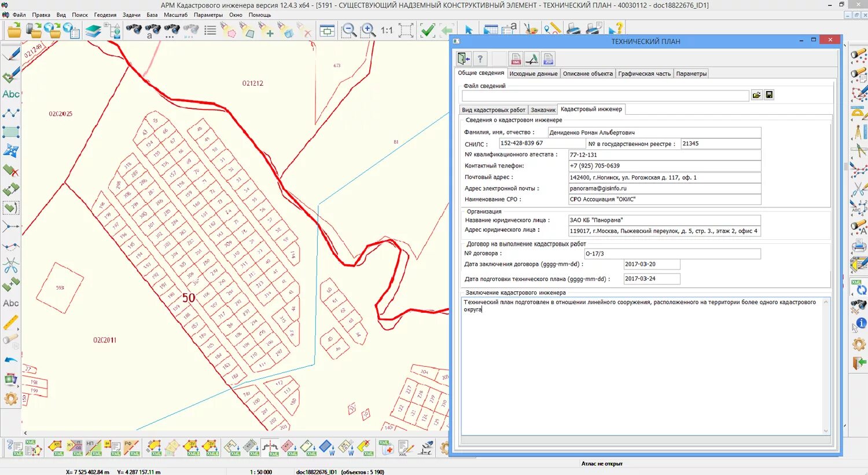868x475 pixels.
Task: Click zoom in magnifier icon
Action: coord(368,30)
